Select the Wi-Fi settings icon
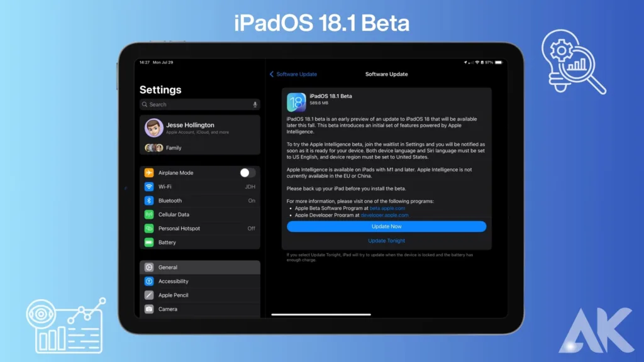 click(x=148, y=187)
